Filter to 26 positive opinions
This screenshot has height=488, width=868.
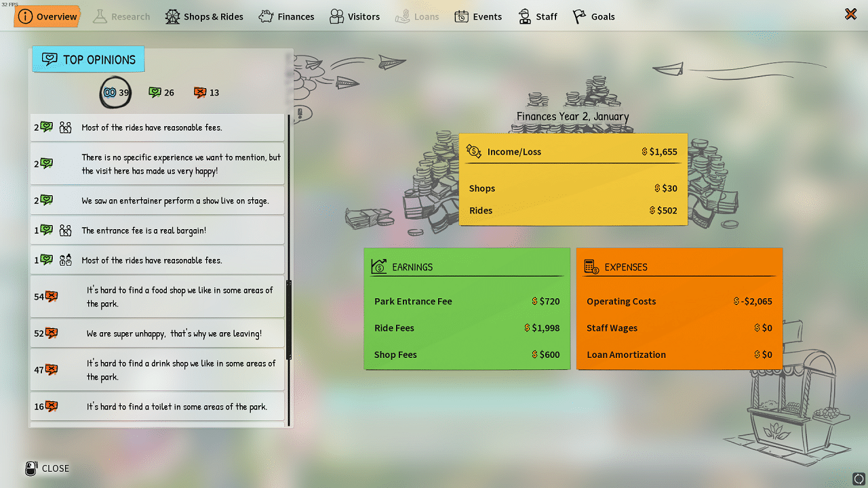pos(161,93)
